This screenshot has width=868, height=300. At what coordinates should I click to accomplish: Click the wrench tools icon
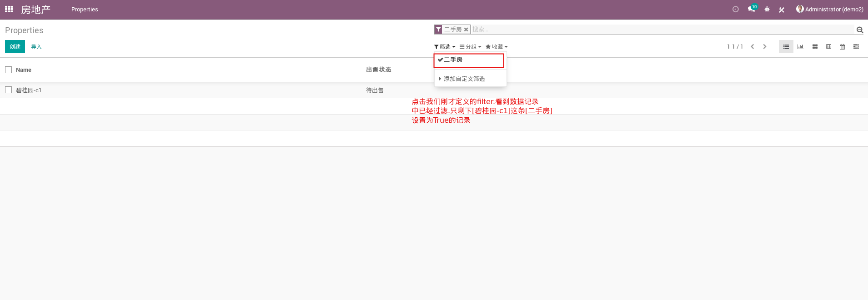click(782, 10)
